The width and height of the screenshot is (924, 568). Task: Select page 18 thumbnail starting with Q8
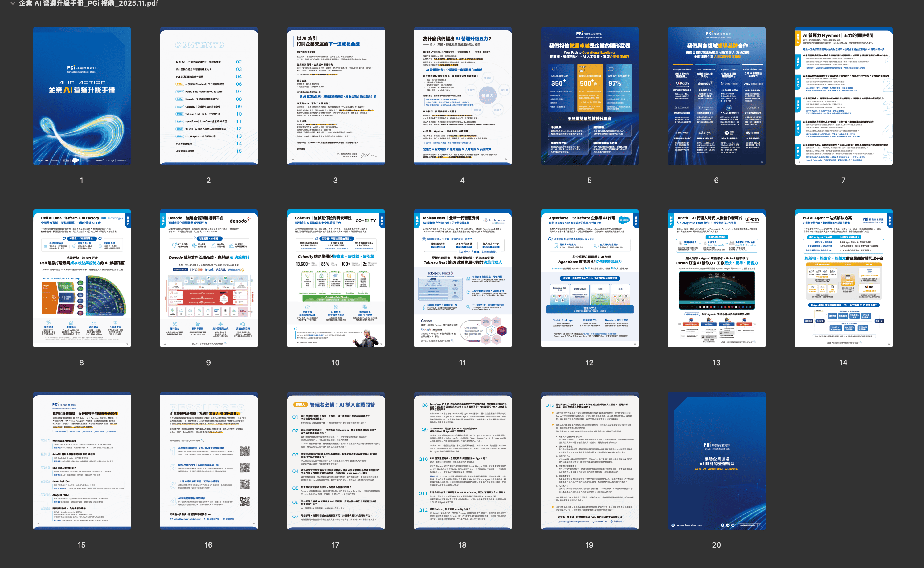[x=463, y=460]
